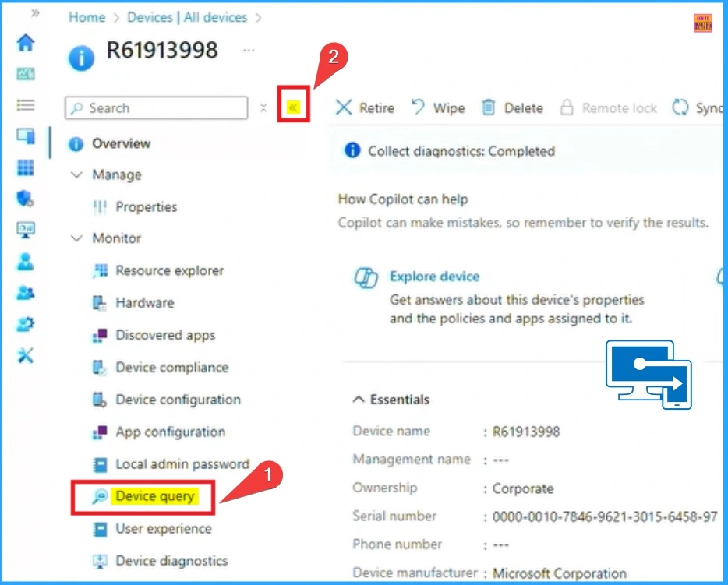Clear the menu search box
728x585 pixels.
(263, 108)
